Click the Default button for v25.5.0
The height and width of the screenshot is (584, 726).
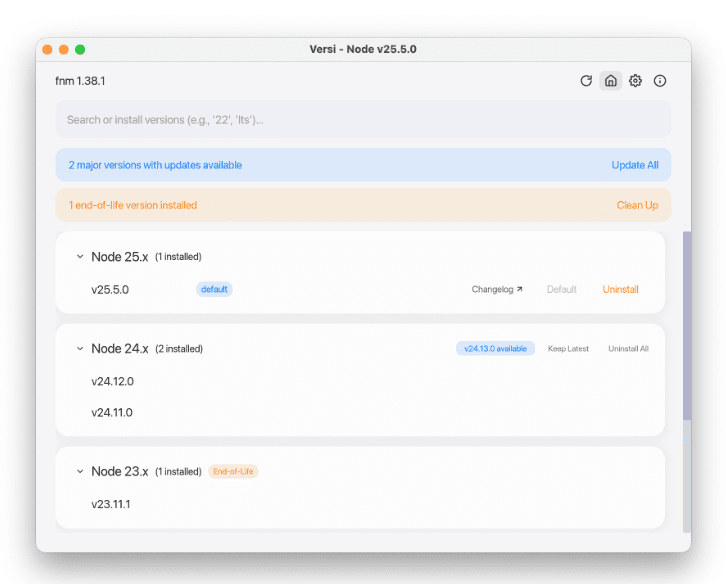pyautogui.click(x=561, y=290)
